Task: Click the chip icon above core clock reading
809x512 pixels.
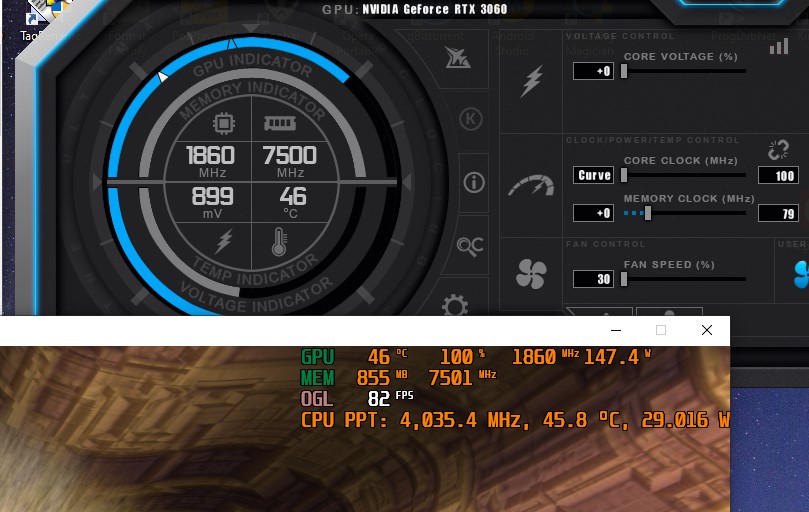Action: click(224, 123)
